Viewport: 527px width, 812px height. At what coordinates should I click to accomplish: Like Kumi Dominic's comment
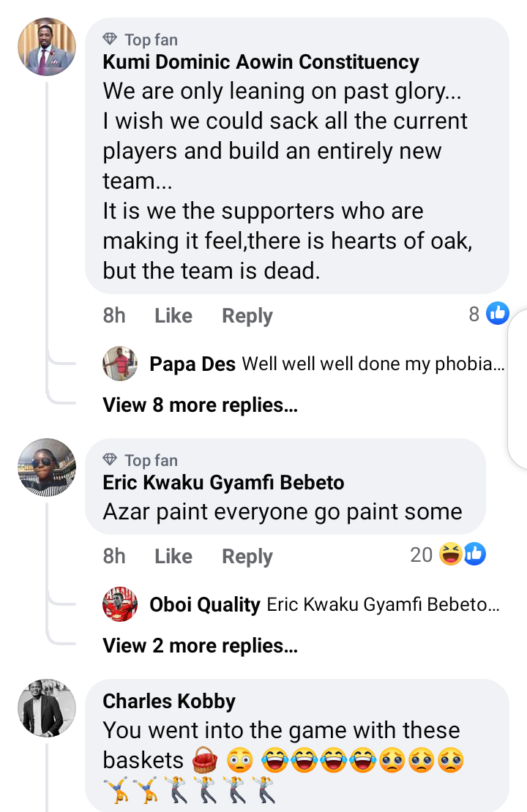tap(173, 316)
